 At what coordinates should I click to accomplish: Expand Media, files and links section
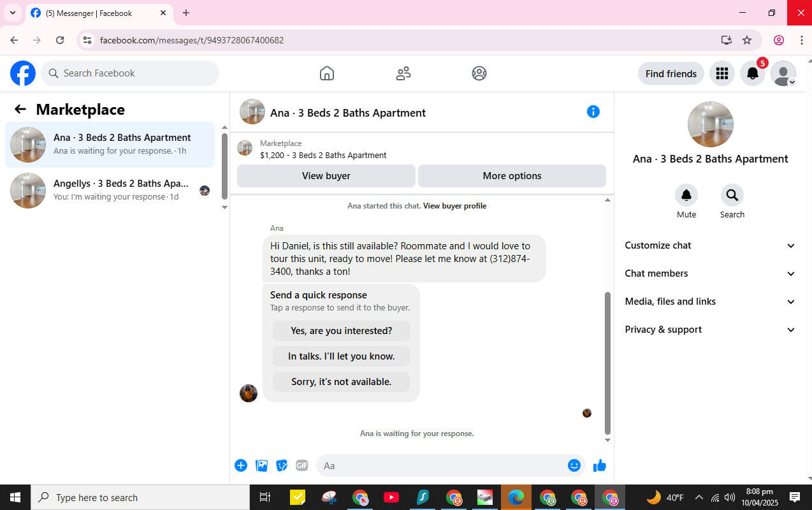coord(711,302)
